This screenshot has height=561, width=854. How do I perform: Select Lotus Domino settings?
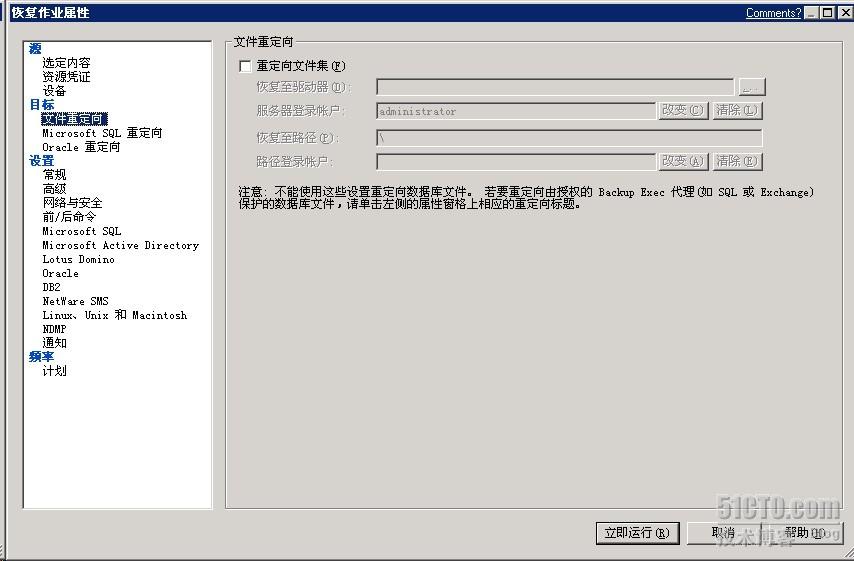pyautogui.click(x=78, y=259)
